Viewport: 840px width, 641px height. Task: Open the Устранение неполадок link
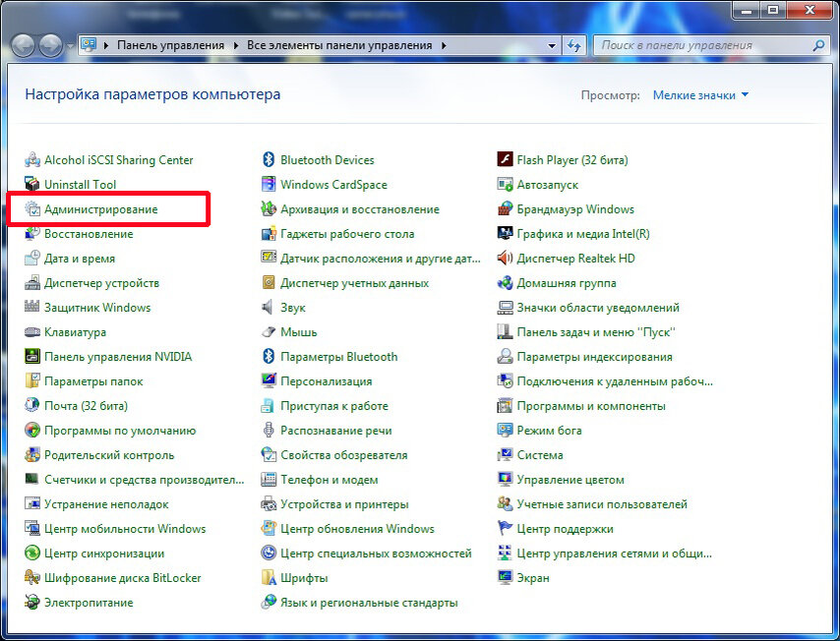point(106,504)
